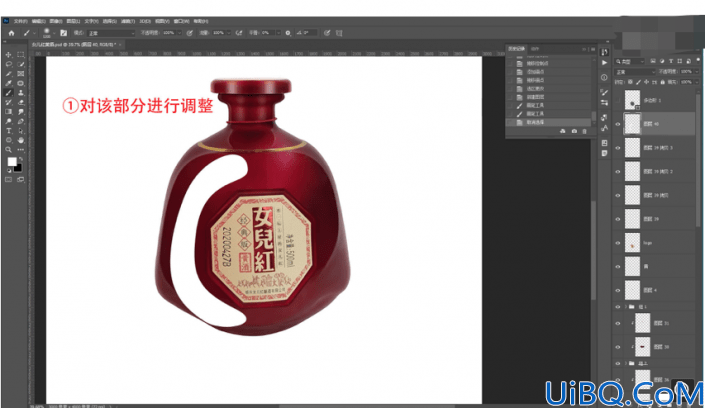Screen dimensions: 705x408
Task: Toggle Quick Mask mode icon
Action: coord(9,179)
